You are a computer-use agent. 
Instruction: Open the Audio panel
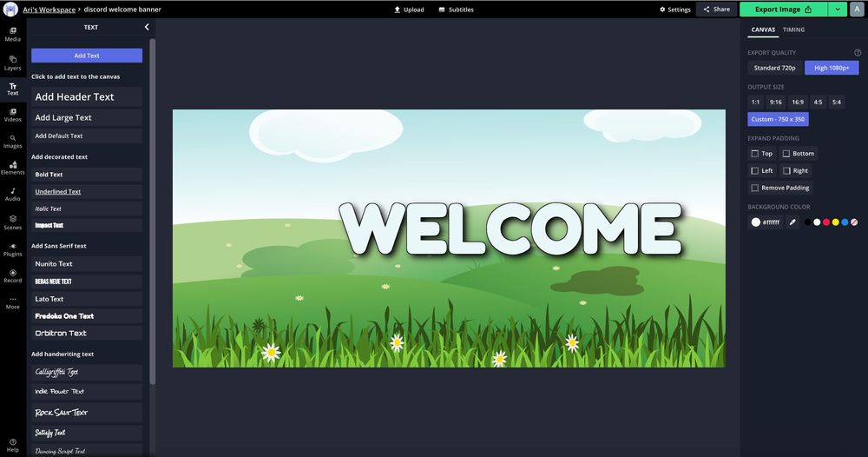pos(13,194)
